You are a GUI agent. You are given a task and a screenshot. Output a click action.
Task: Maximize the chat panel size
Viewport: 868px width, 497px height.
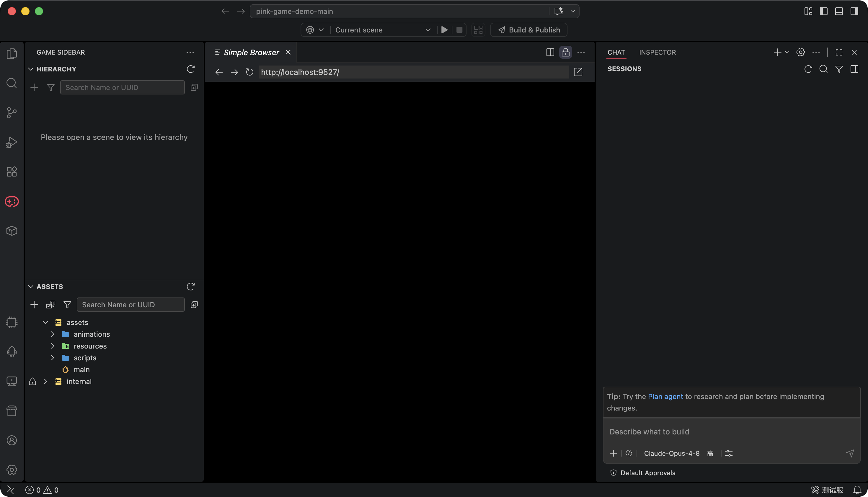click(839, 52)
